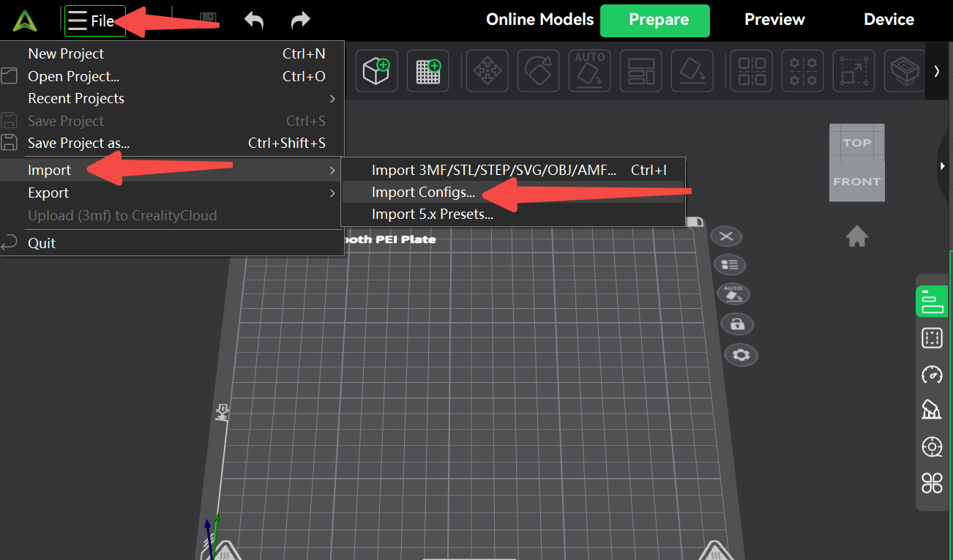The image size is (953, 560).
Task: Click the Auto Orient toolbar icon
Action: point(589,71)
